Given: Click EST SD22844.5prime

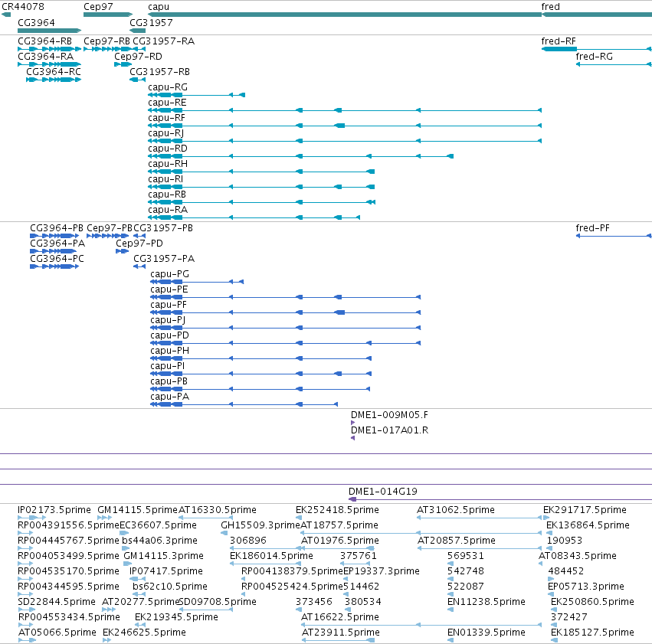Looking at the screenshot, I should pyautogui.click(x=27, y=610).
